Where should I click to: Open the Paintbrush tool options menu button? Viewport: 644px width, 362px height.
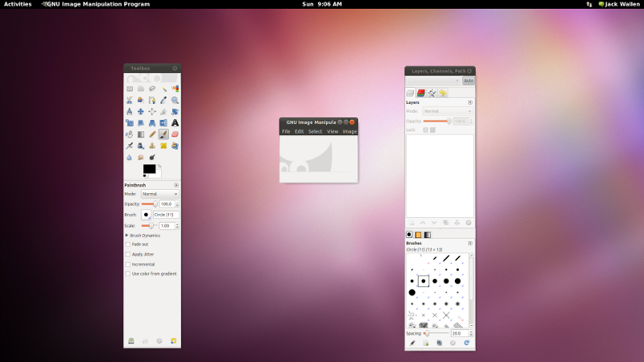[176, 185]
